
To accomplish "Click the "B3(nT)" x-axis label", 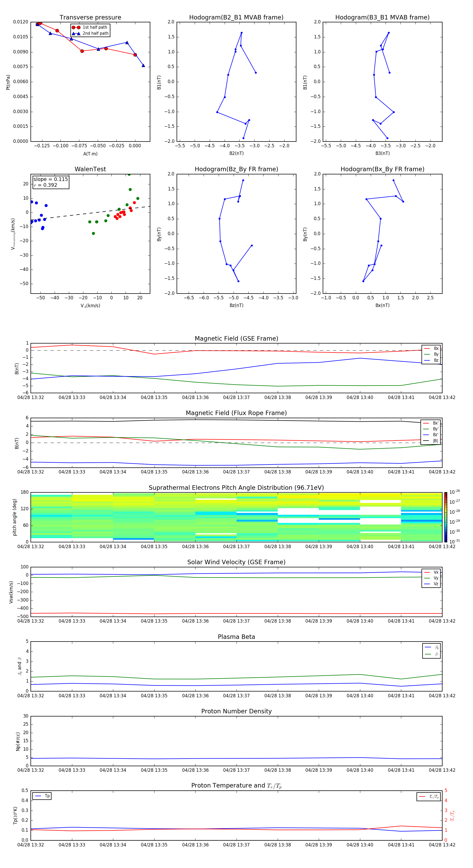I will 382,153.
